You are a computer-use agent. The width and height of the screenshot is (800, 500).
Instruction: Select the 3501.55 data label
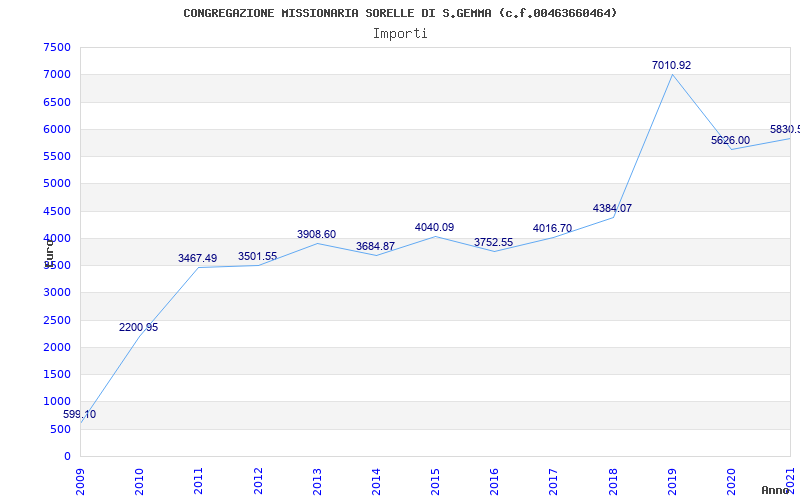click(x=257, y=257)
